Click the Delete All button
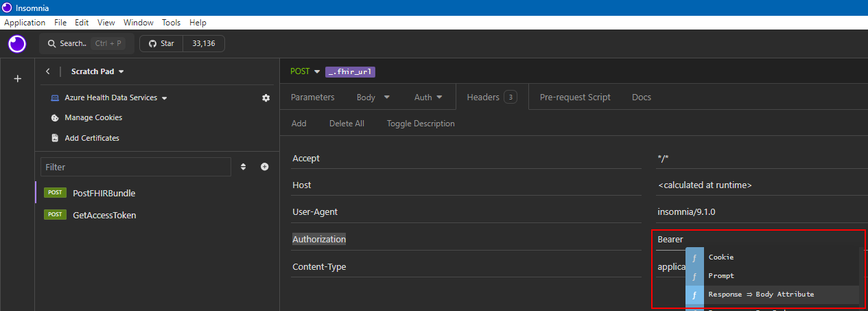The image size is (868, 311). [x=347, y=124]
